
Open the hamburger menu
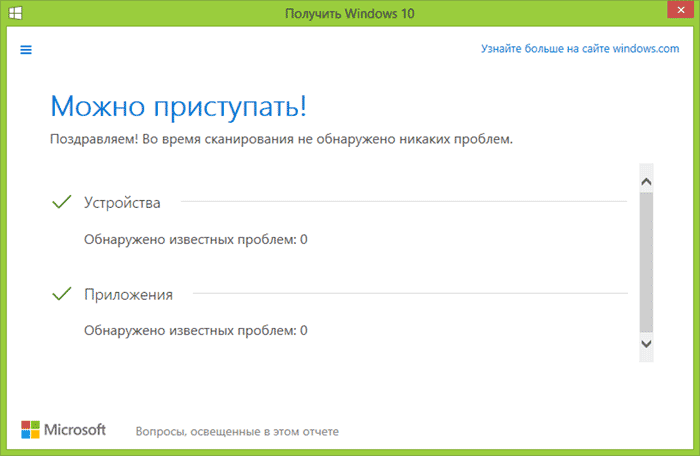pos(26,49)
